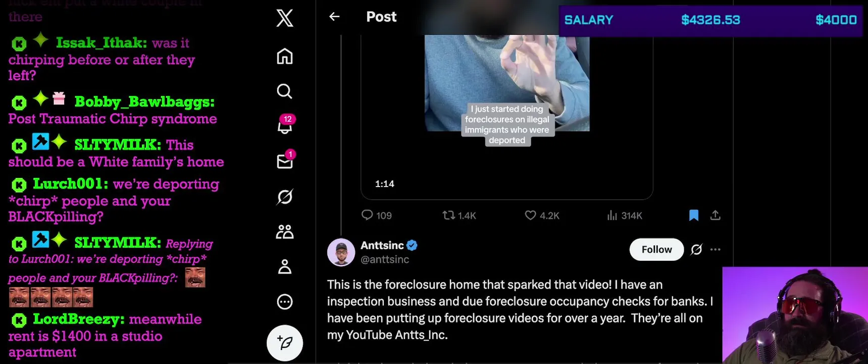
Task: Open the Anttsinc profile avatar
Action: tap(341, 252)
